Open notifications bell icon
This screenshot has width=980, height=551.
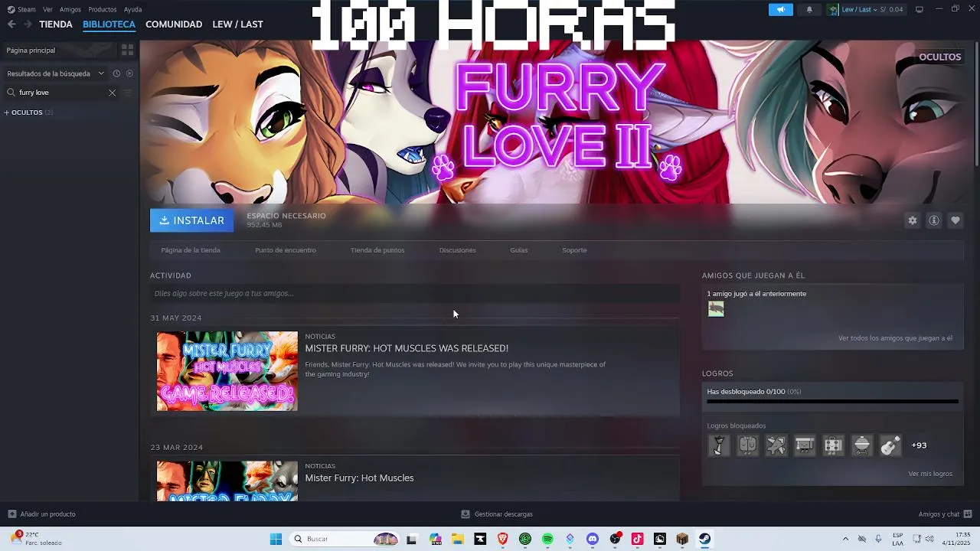(809, 9)
